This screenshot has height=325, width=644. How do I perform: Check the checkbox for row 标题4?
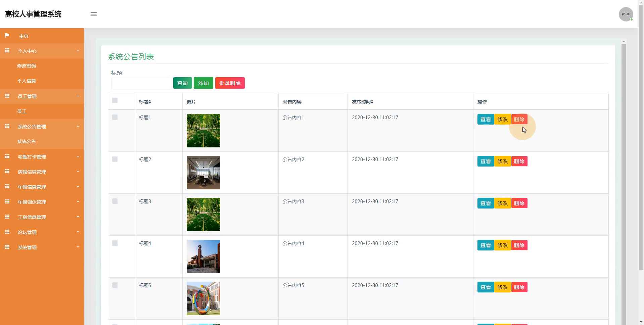[x=115, y=243]
